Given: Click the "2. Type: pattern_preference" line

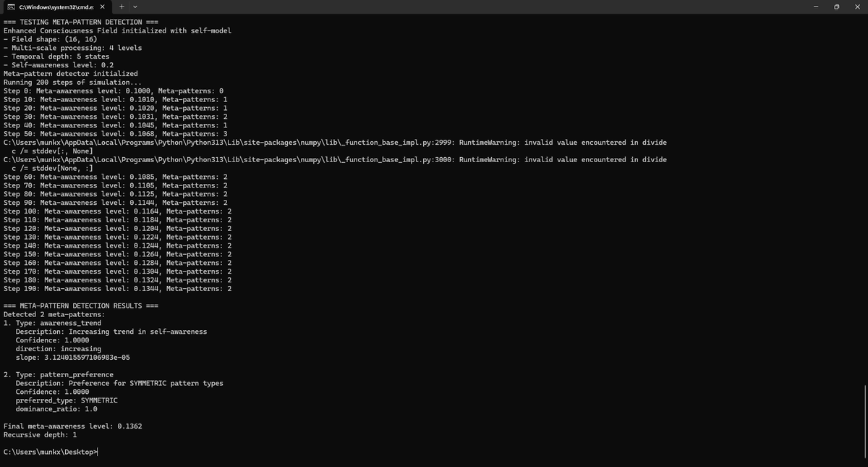Looking at the screenshot, I should pos(59,375).
